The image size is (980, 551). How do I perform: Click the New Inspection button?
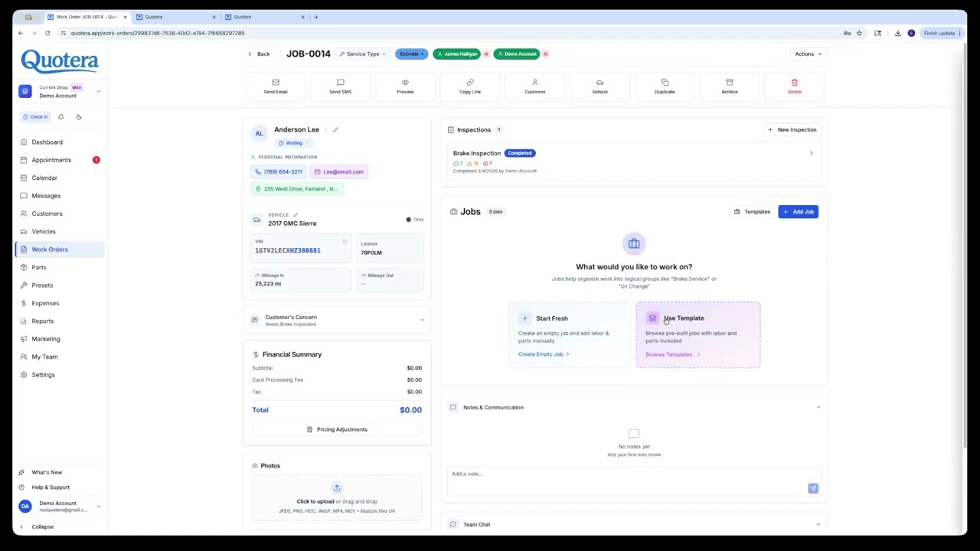coord(792,129)
